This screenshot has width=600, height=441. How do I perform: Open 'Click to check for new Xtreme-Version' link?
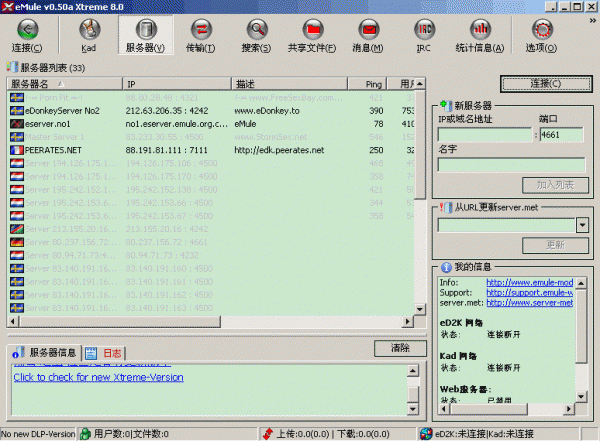click(x=98, y=377)
